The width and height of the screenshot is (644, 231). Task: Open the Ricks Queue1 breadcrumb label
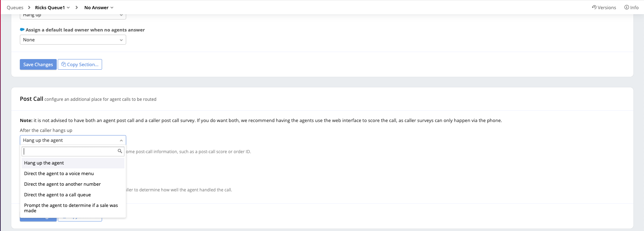click(x=50, y=8)
